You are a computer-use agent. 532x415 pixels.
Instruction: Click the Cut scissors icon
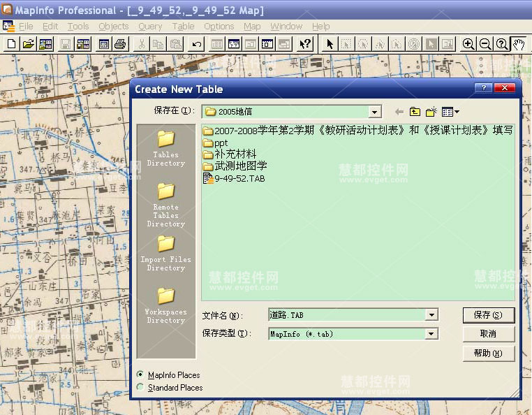pos(142,44)
